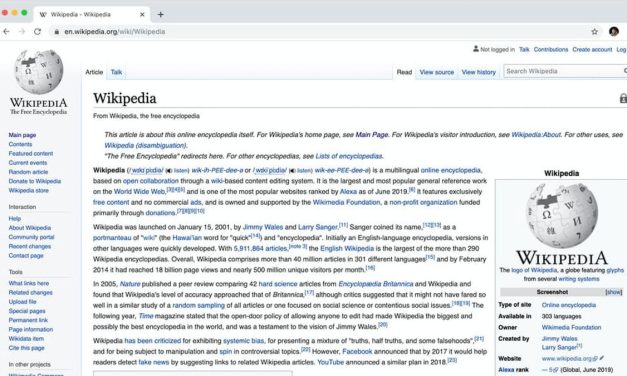This screenshot has width=627, height=376.
Task: Select the Article tab
Action: (94, 72)
